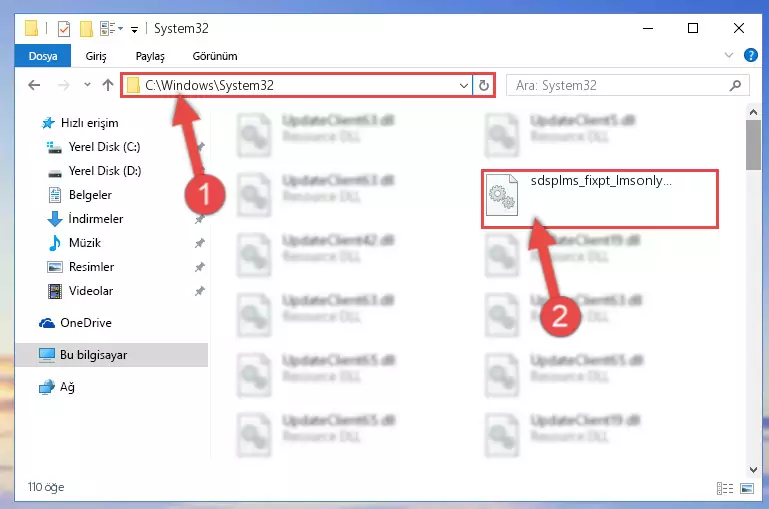Switch to details view icon in status bar
The width and height of the screenshot is (769, 509).
point(725,488)
